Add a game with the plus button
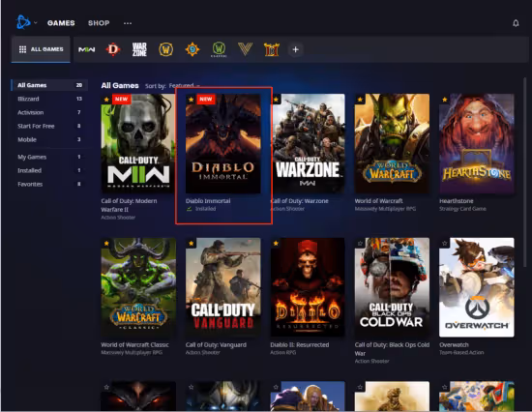This screenshot has height=412, width=532. coord(296,49)
